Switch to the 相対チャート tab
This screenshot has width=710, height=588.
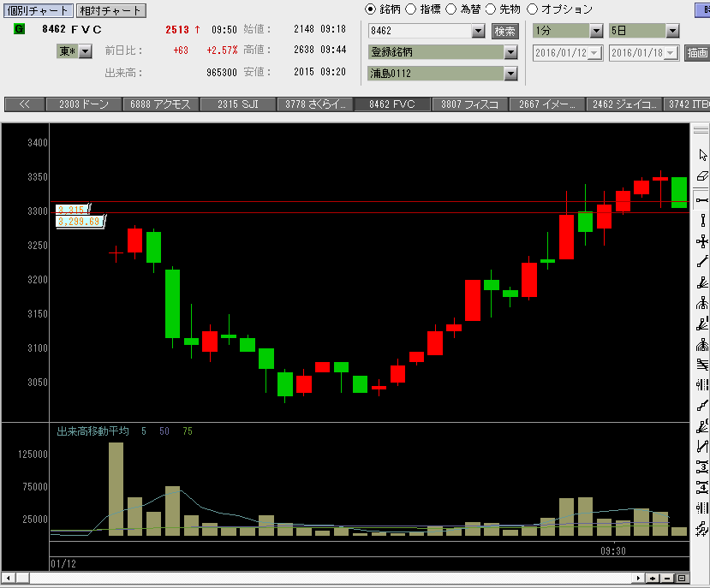point(111,10)
